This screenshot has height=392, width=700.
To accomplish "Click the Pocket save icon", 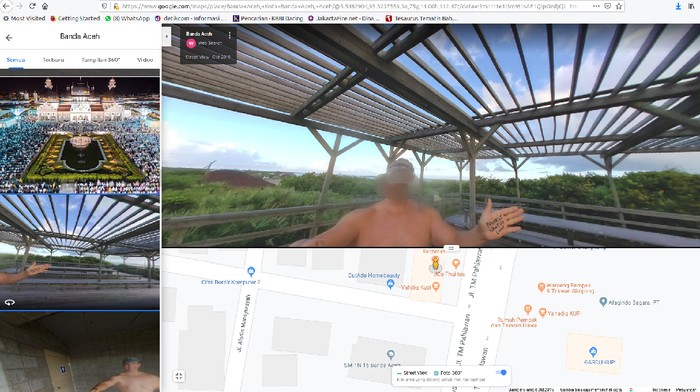I will 608,6.
